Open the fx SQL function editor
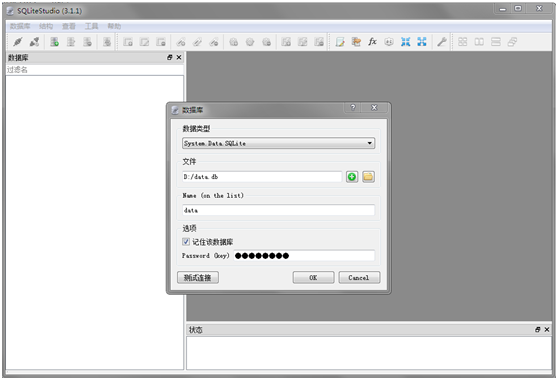The image size is (558, 380). click(373, 42)
